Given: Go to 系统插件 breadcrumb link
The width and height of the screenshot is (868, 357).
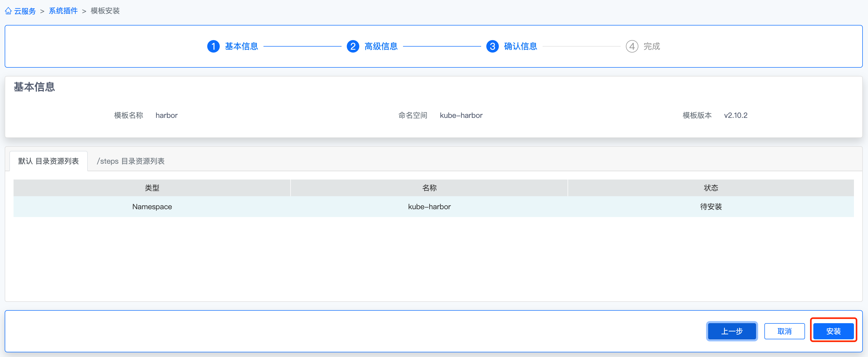Looking at the screenshot, I should (x=63, y=11).
